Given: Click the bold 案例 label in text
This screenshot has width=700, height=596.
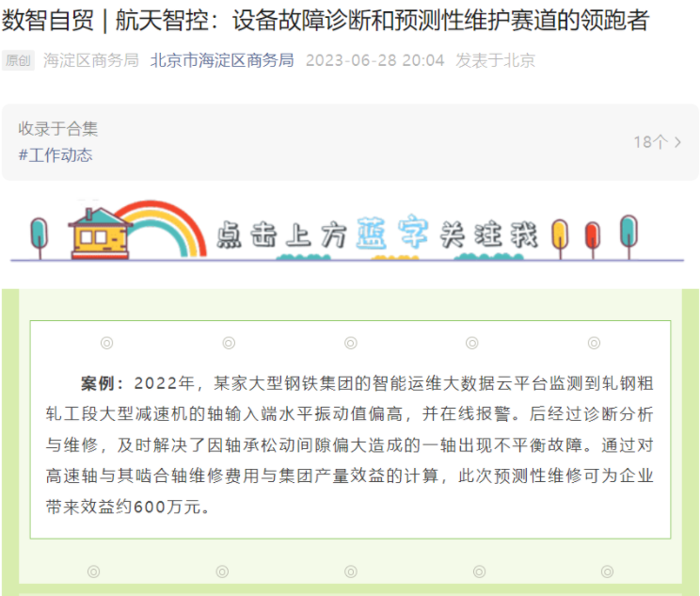Looking at the screenshot, I should click(98, 383).
